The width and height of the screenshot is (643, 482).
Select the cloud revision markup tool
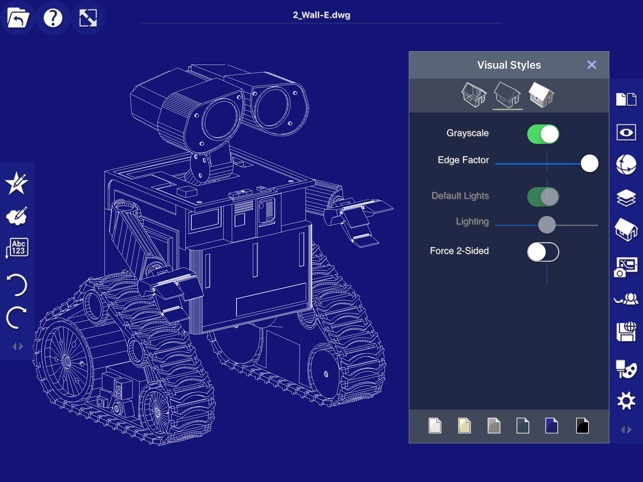(x=16, y=216)
